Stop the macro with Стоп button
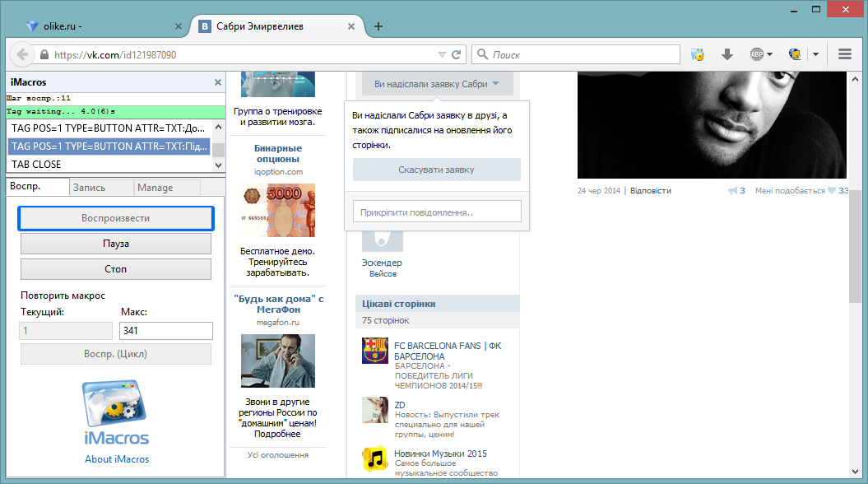The width and height of the screenshot is (868, 484). click(116, 269)
